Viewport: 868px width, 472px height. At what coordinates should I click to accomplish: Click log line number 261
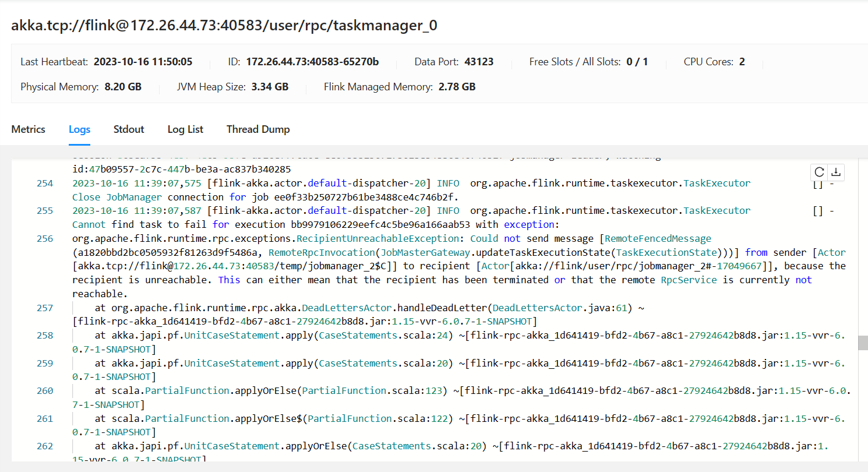(45, 418)
